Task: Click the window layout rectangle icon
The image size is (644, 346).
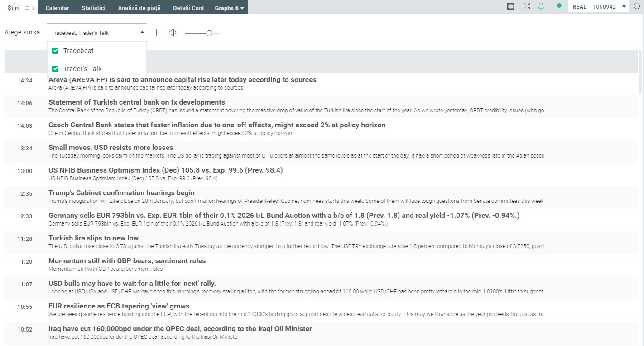Action: pos(511,6)
